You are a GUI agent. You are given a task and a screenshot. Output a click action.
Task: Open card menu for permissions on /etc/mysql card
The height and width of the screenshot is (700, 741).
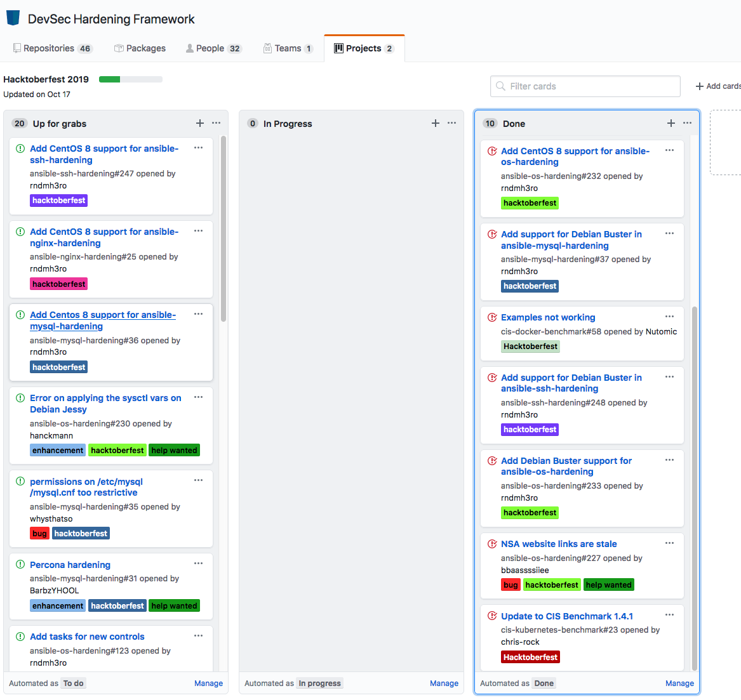point(199,480)
